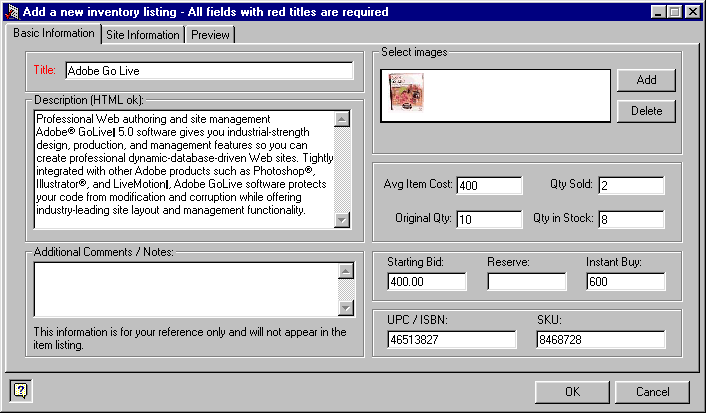Image resolution: width=706 pixels, height=413 pixels.
Task: Click the Original Qty field
Action: point(489,219)
